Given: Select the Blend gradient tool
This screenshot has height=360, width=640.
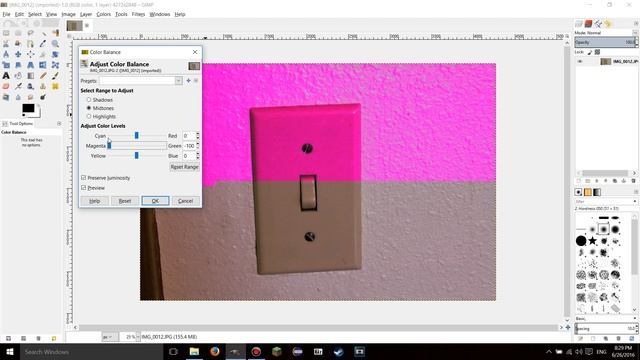Looking at the screenshot, I should tap(31, 76).
